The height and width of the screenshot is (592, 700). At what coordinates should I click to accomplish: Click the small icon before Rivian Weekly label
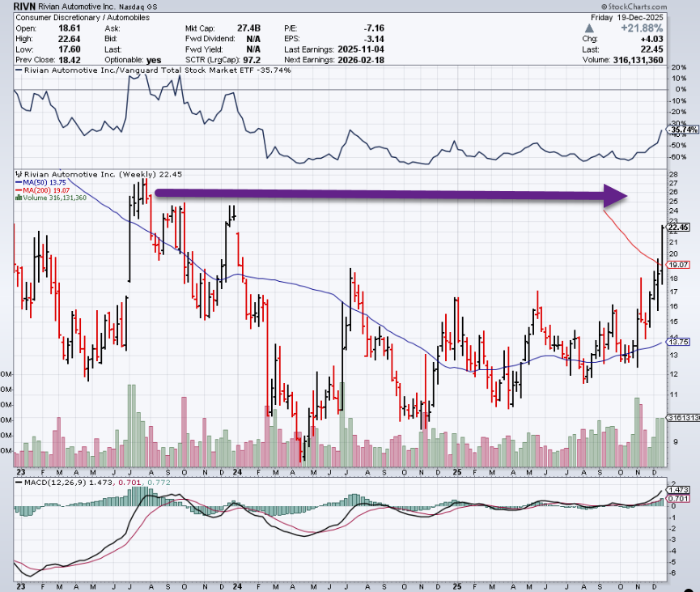[17, 174]
